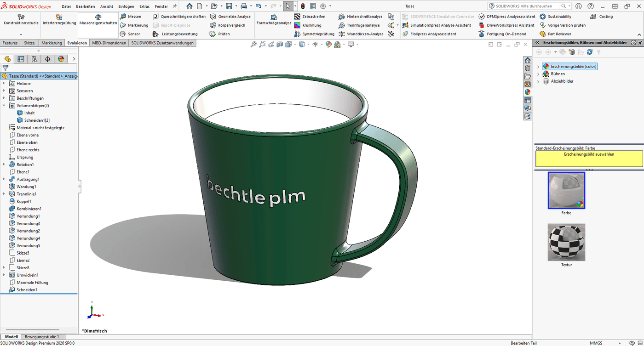Screen dimensions: 644x346
Task: Expand the Volumenkörper(2) tree folder
Action: tap(4, 105)
